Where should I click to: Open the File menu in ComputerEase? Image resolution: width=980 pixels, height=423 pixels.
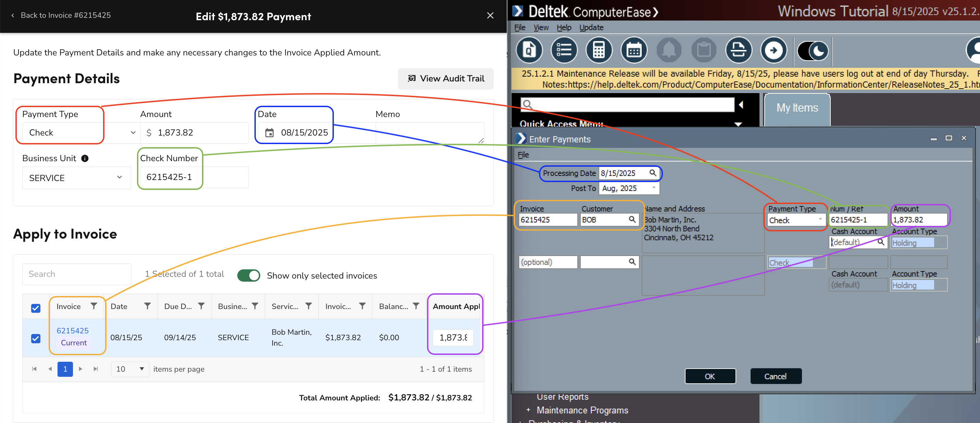[520, 27]
